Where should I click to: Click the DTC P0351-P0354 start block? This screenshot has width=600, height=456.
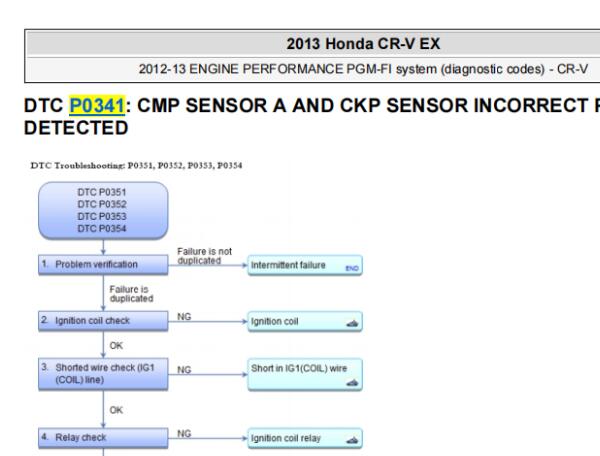pos(103,210)
